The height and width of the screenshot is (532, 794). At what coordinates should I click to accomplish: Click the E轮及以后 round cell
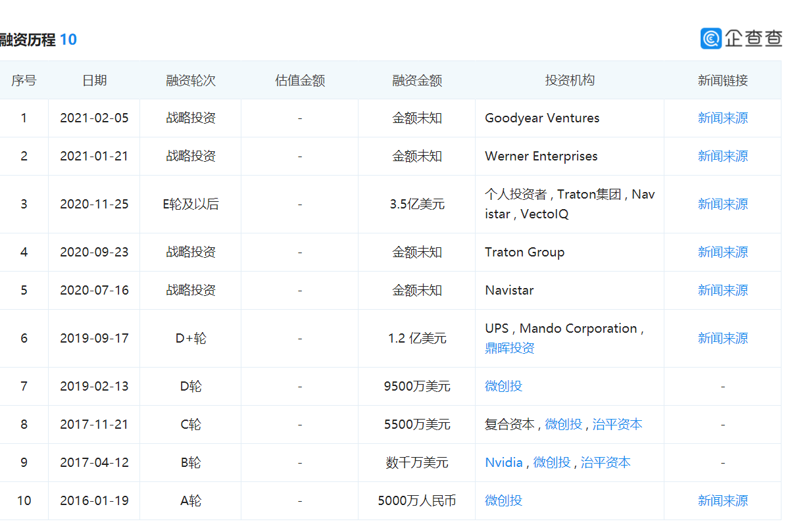tap(191, 205)
